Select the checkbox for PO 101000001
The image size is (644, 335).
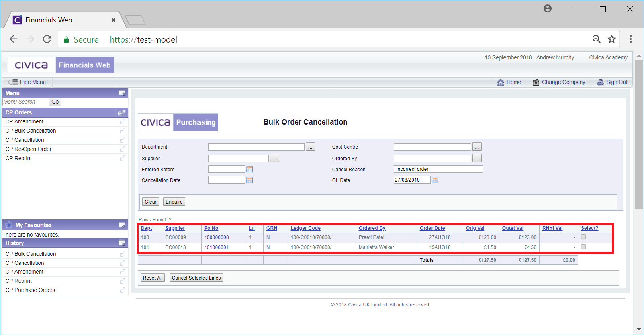click(x=583, y=247)
